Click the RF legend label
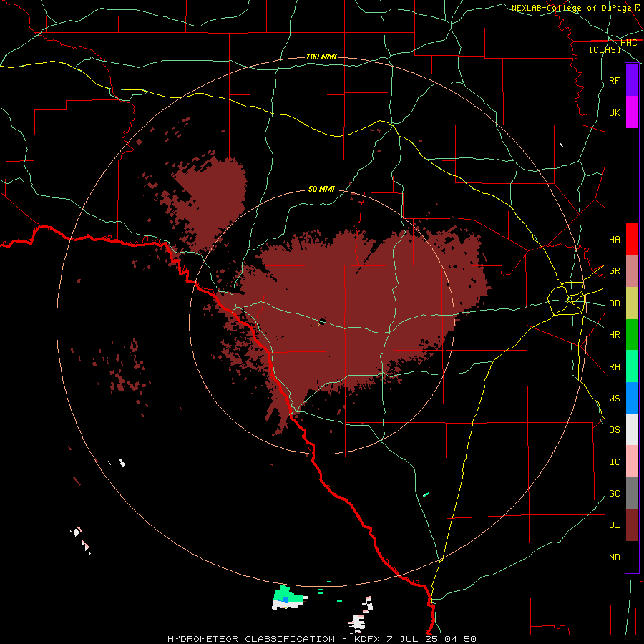This screenshot has width=644, height=644. pyautogui.click(x=614, y=80)
